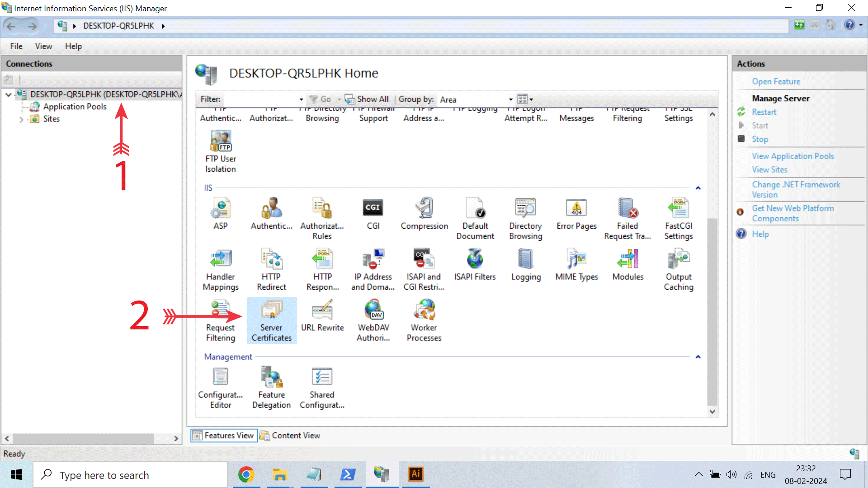Open the Compression feature

pos(424,214)
